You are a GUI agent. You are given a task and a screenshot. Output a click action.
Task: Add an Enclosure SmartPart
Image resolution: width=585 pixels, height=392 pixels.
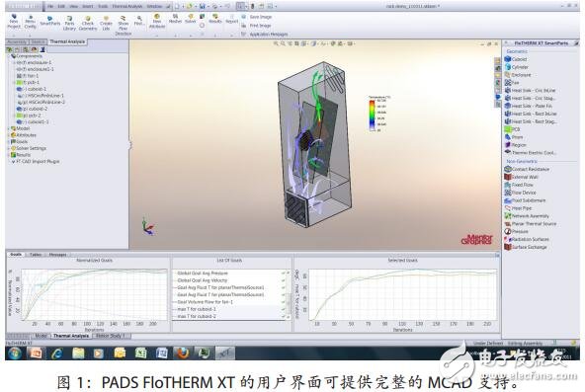[518, 75]
